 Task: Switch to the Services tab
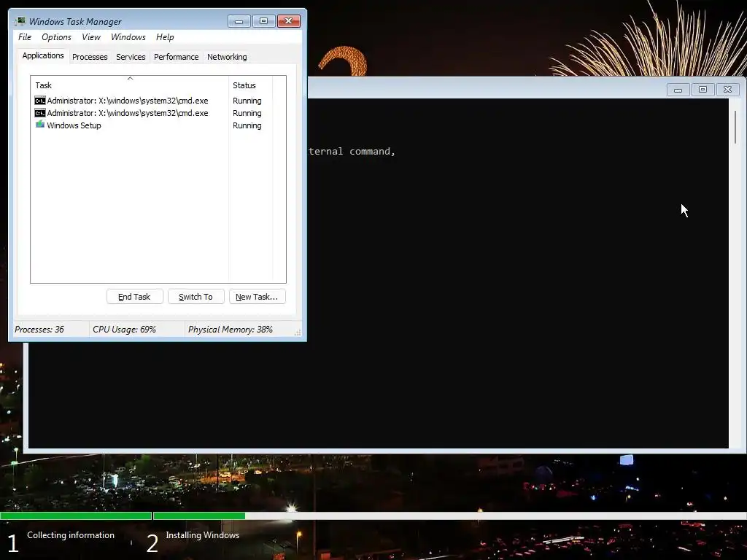click(x=131, y=57)
